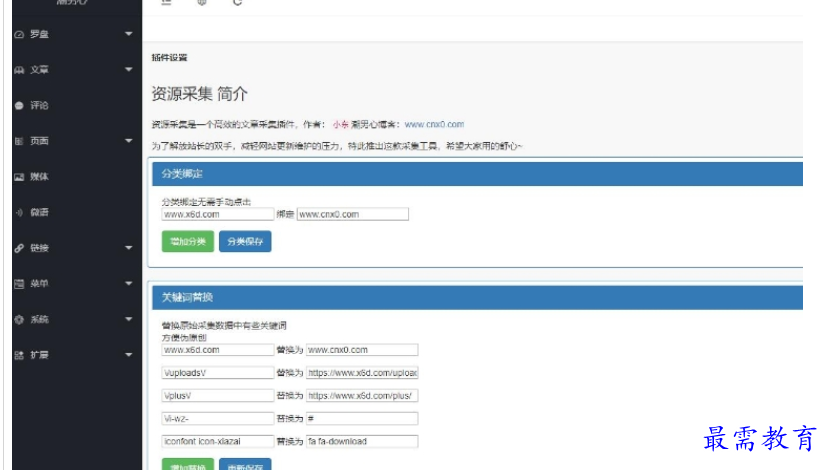Click the blue 分类保存 button

tap(245, 241)
